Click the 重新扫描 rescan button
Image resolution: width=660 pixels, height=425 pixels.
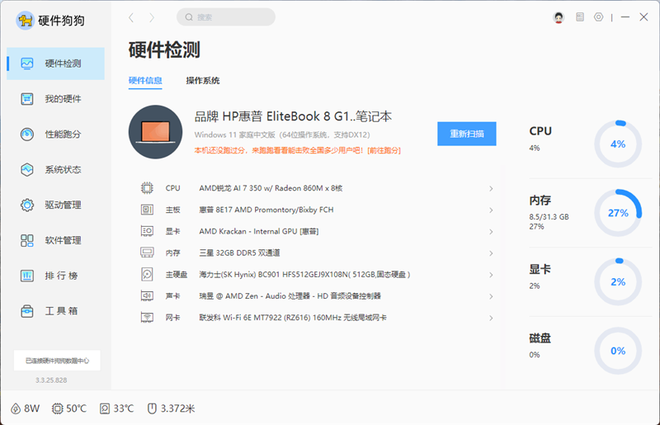pyautogui.click(x=466, y=133)
